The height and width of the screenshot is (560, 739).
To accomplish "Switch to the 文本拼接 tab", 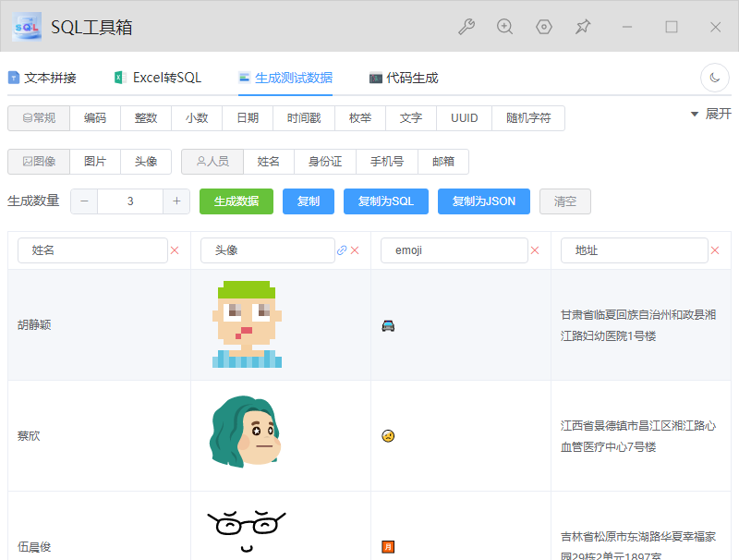I will tap(42, 78).
